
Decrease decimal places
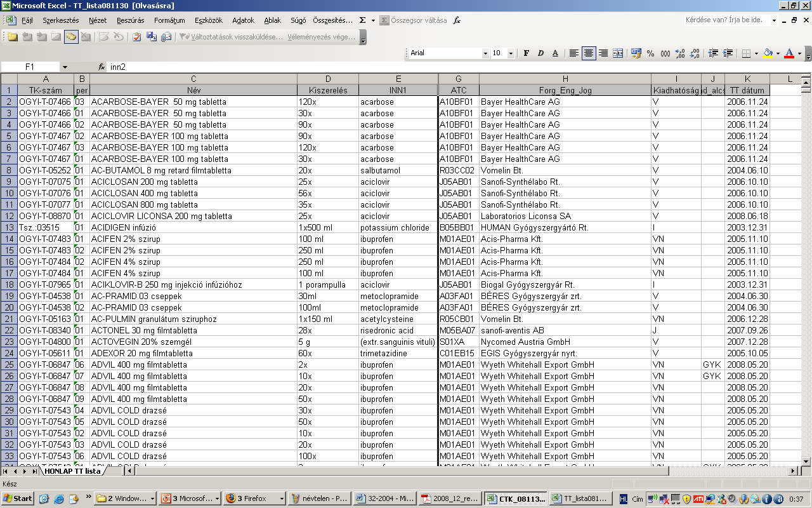pyautogui.click(x=695, y=53)
